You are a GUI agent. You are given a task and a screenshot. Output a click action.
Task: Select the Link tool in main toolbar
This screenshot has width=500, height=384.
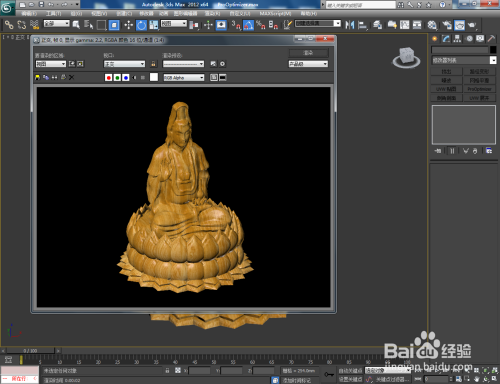9,25
